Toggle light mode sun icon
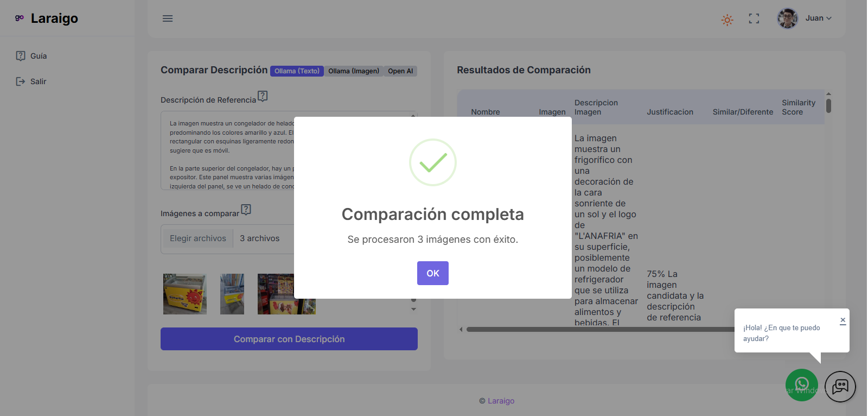The width and height of the screenshot is (868, 416). tap(727, 20)
